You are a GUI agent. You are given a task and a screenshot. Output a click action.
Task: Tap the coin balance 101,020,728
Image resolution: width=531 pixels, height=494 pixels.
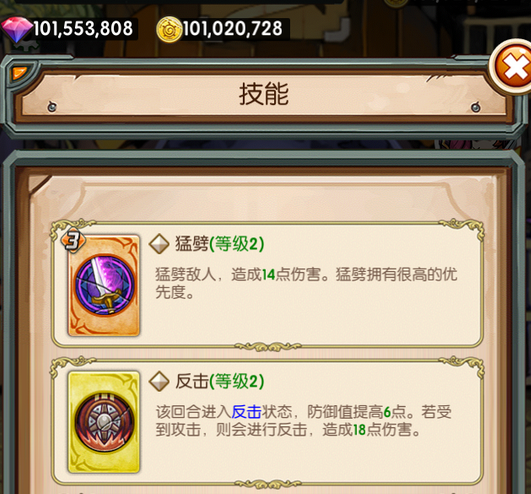pos(233,28)
